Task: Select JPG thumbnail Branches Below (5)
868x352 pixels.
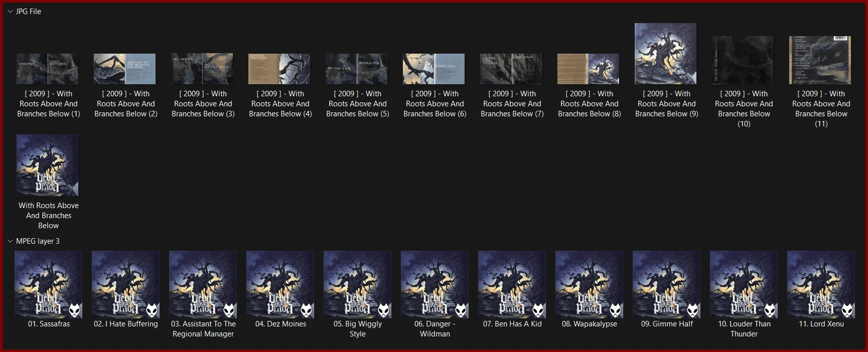Action: (357, 69)
